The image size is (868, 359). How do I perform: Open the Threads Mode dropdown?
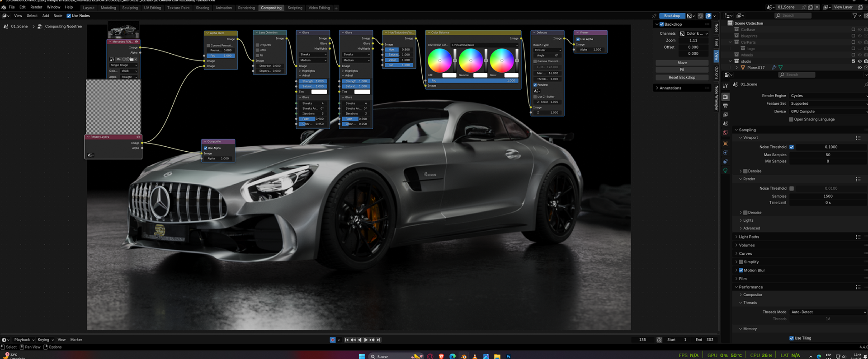click(828, 312)
